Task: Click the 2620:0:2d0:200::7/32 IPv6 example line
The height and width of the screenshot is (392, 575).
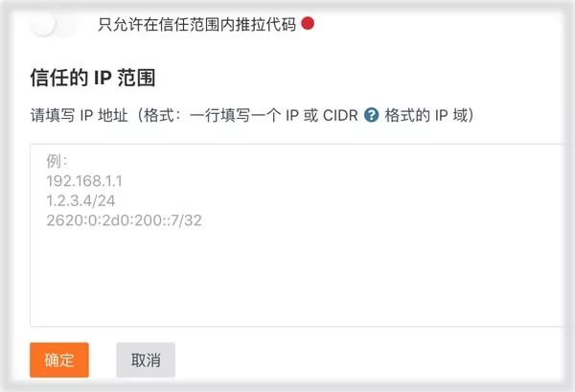Action: pos(124,220)
